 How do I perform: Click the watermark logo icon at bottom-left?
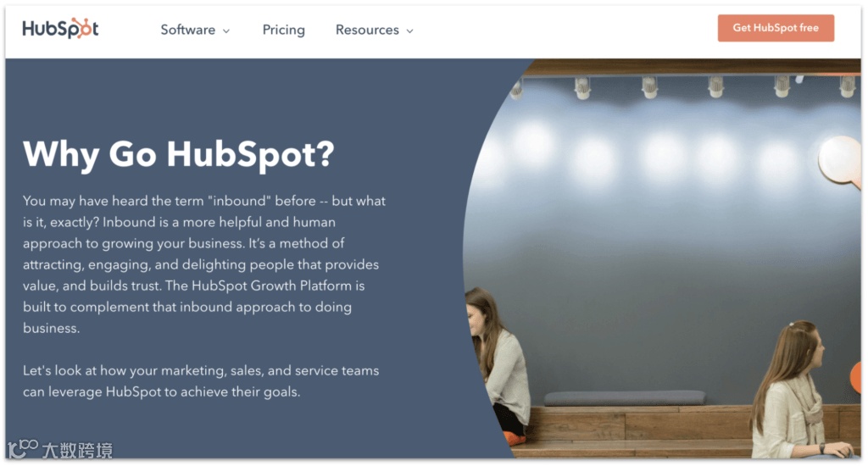pos(23,448)
